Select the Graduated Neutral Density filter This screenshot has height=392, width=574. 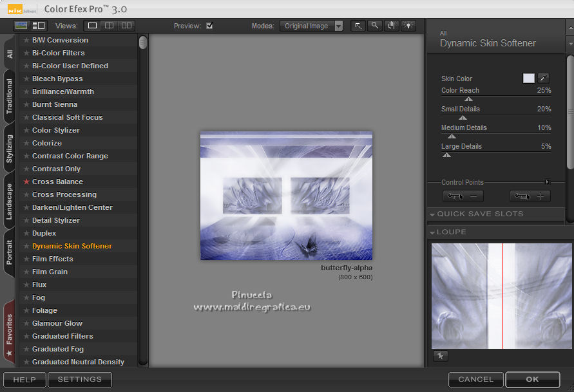(x=79, y=362)
